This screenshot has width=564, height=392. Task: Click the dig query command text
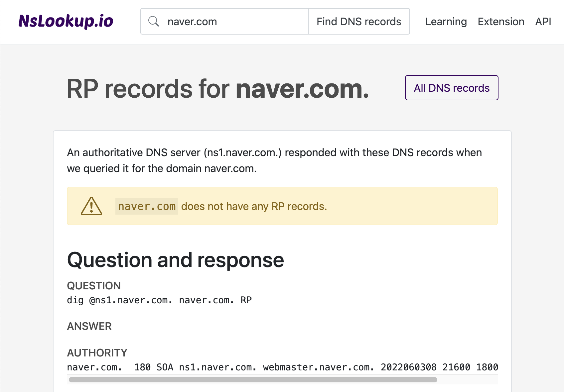click(159, 300)
